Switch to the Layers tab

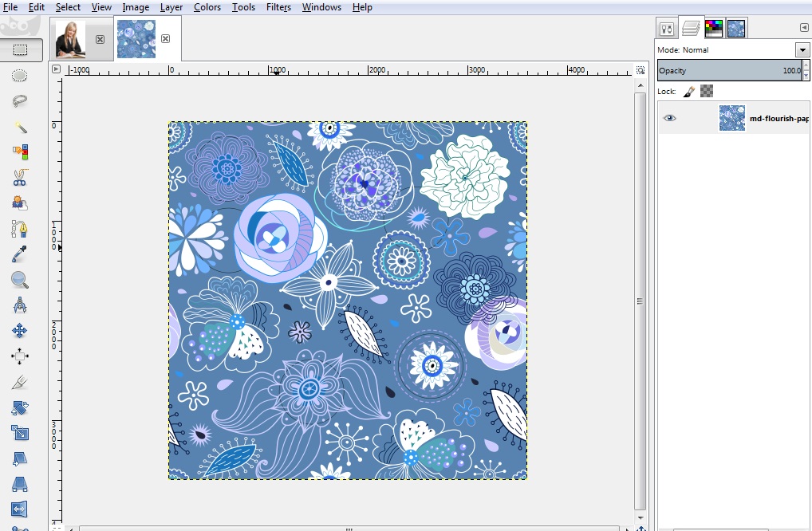[x=691, y=28]
